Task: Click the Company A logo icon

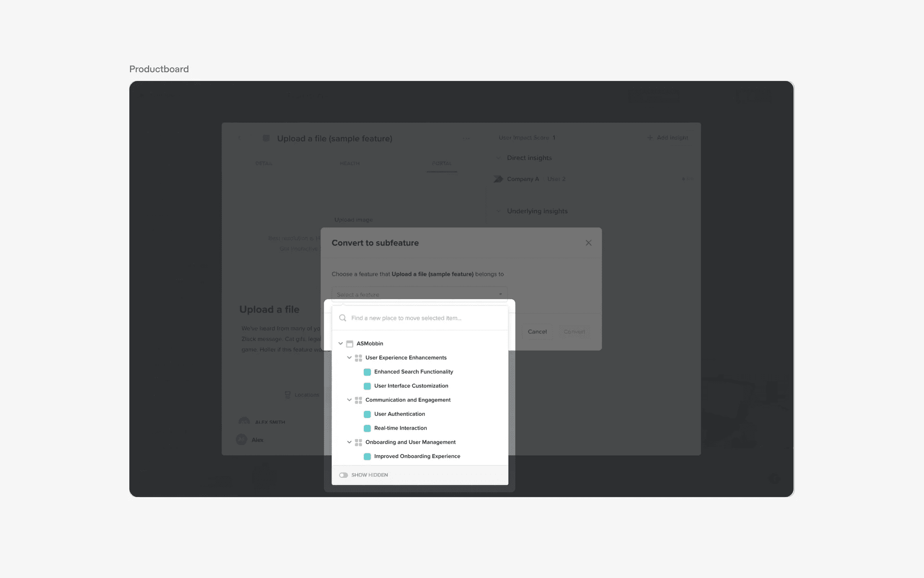Action: coord(498,179)
